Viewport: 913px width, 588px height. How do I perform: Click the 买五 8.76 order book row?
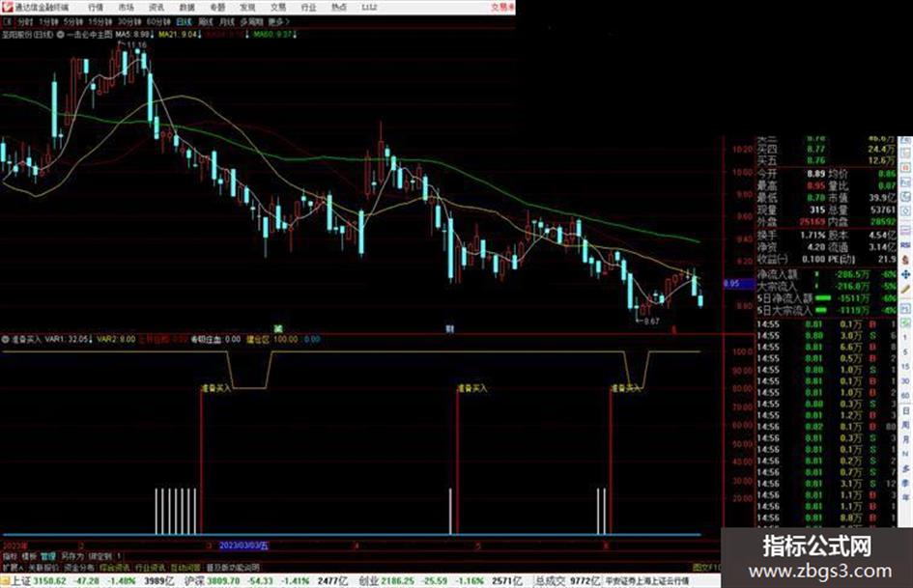click(826, 160)
